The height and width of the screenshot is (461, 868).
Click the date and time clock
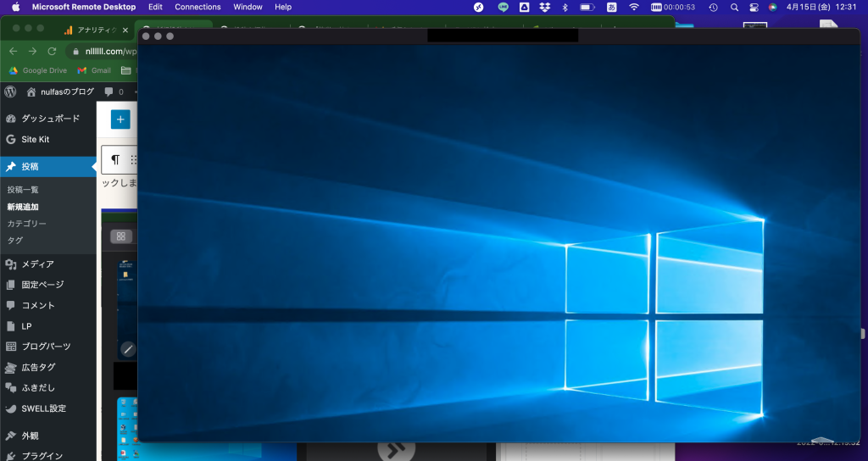tap(821, 7)
